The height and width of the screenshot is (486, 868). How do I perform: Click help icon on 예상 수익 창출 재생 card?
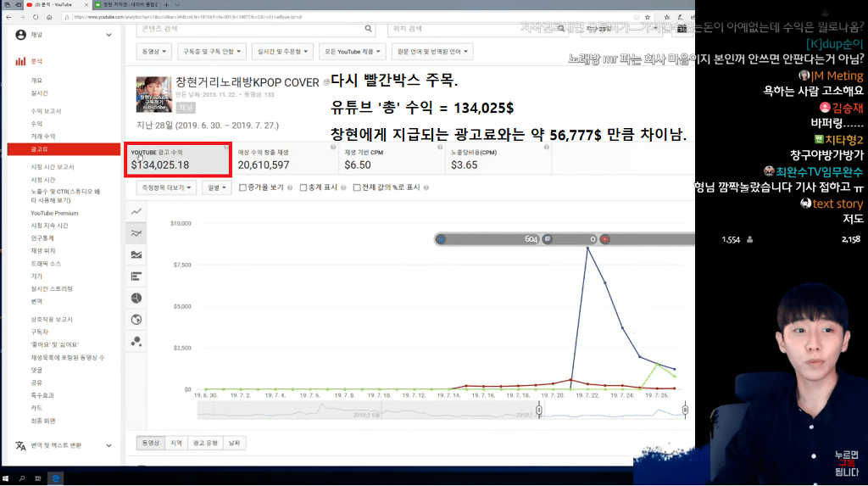[332, 148]
